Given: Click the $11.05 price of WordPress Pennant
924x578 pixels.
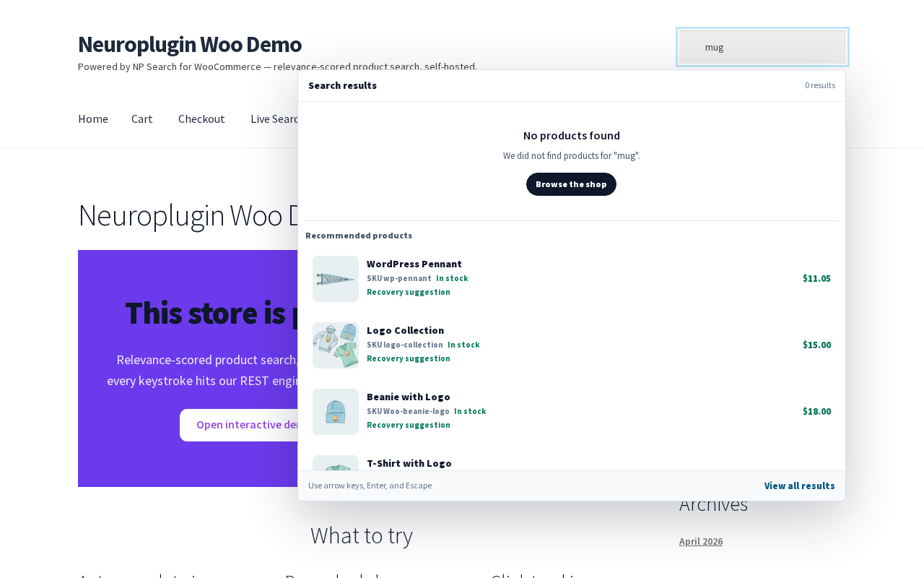Looking at the screenshot, I should point(816,278).
